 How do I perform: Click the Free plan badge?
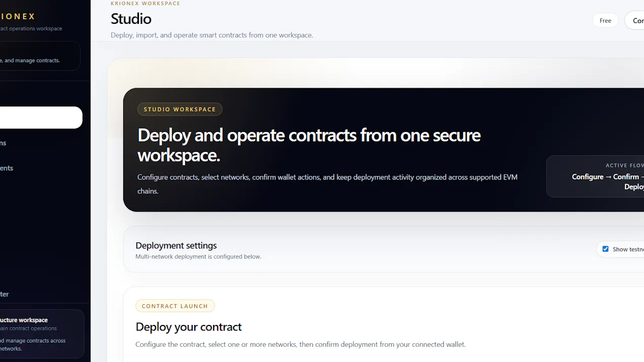[x=605, y=20]
